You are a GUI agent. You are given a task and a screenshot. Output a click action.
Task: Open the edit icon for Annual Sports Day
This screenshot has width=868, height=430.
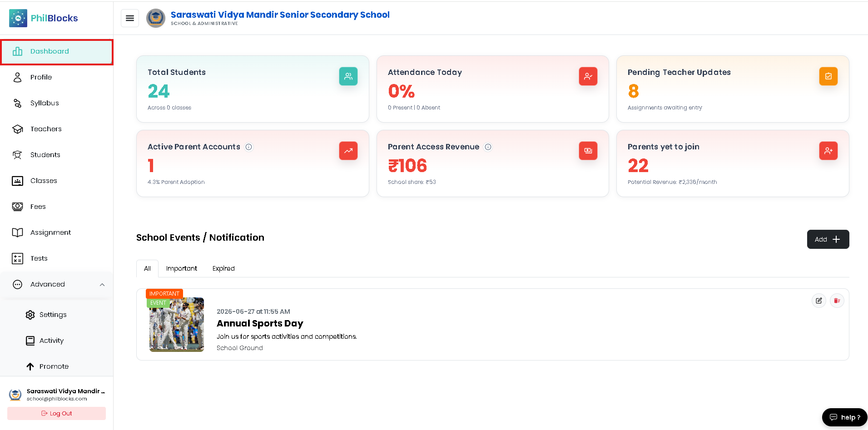point(818,301)
